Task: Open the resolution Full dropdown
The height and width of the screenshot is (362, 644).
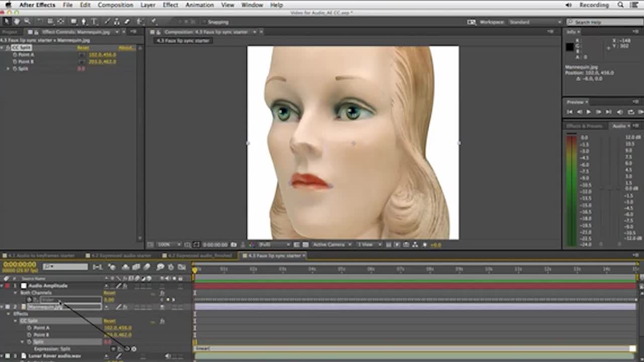Action: pyautogui.click(x=275, y=245)
